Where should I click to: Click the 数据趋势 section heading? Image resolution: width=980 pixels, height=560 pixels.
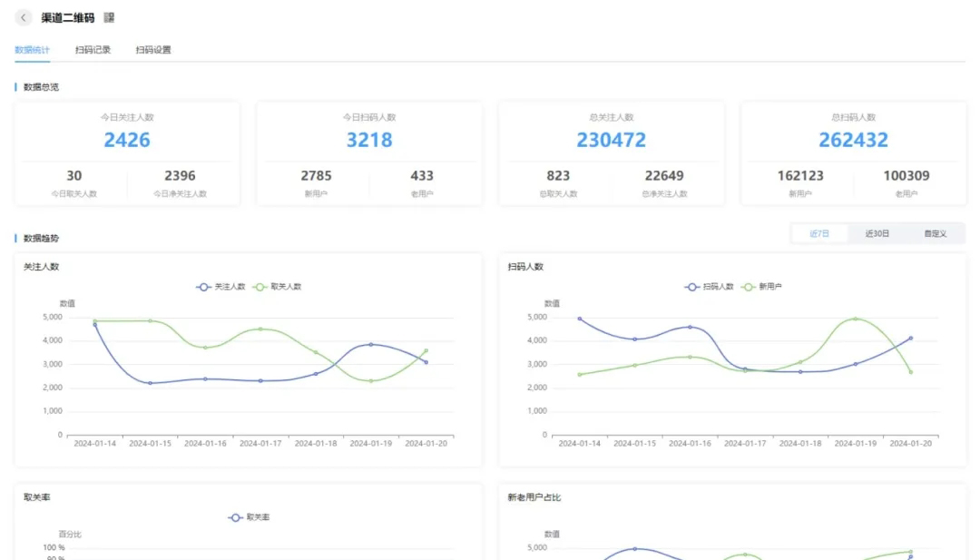point(41,238)
